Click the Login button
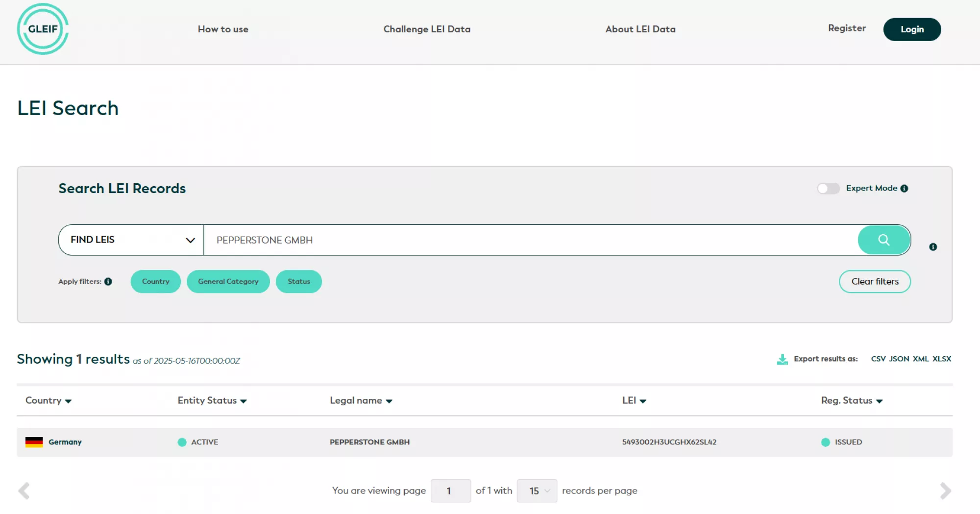The height and width of the screenshot is (514, 980). point(911,29)
